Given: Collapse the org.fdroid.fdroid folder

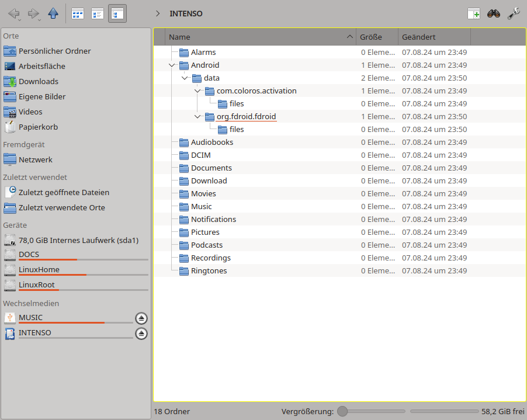Looking at the screenshot, I should pyautogui.click(x=197, y=117).
